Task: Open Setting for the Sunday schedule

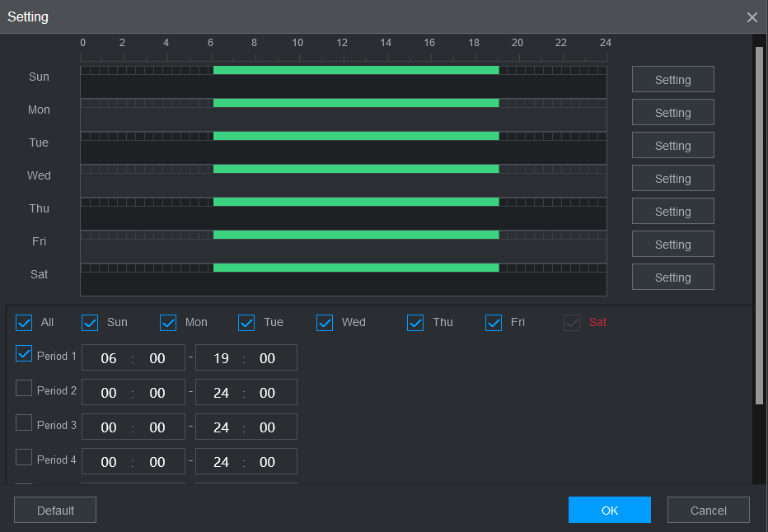Action: click(672, 80)
